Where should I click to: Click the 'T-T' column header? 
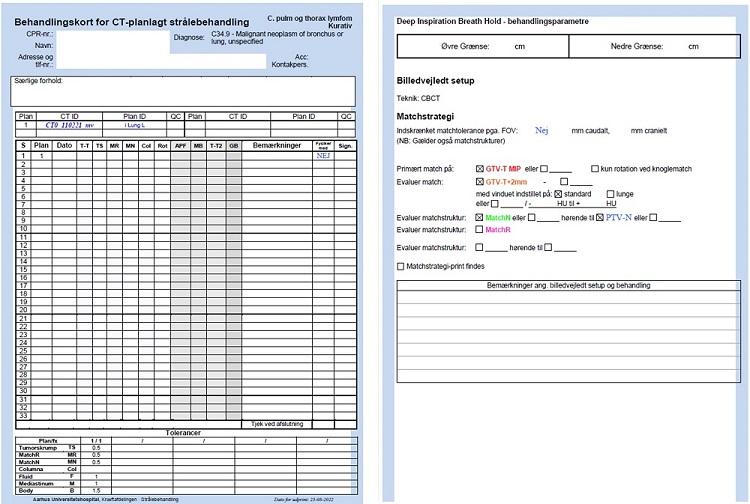[x=85, y=145]
